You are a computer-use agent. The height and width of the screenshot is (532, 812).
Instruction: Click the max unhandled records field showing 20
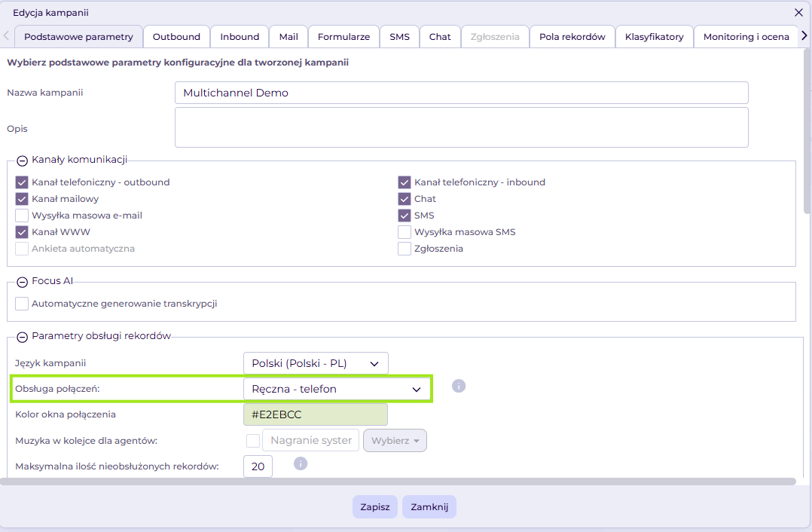click(258, 466)
